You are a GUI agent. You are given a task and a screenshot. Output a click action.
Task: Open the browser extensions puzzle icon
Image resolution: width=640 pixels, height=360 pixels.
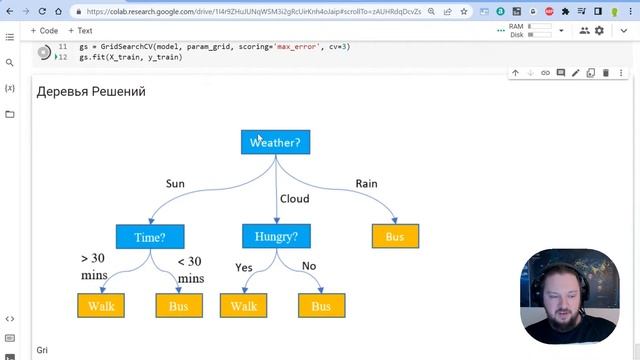pyautogui.click(x=565, y=11)
